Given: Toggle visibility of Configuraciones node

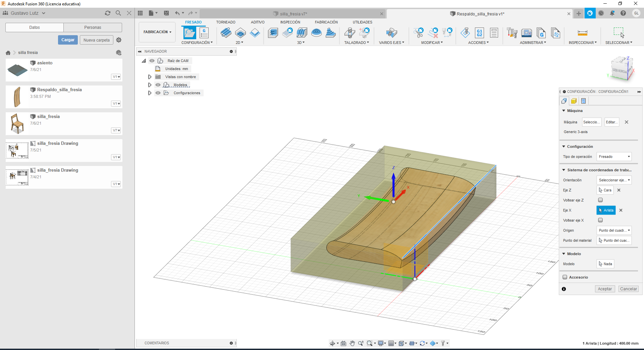Looking at the screenshot, I should [x=158, y=93].
